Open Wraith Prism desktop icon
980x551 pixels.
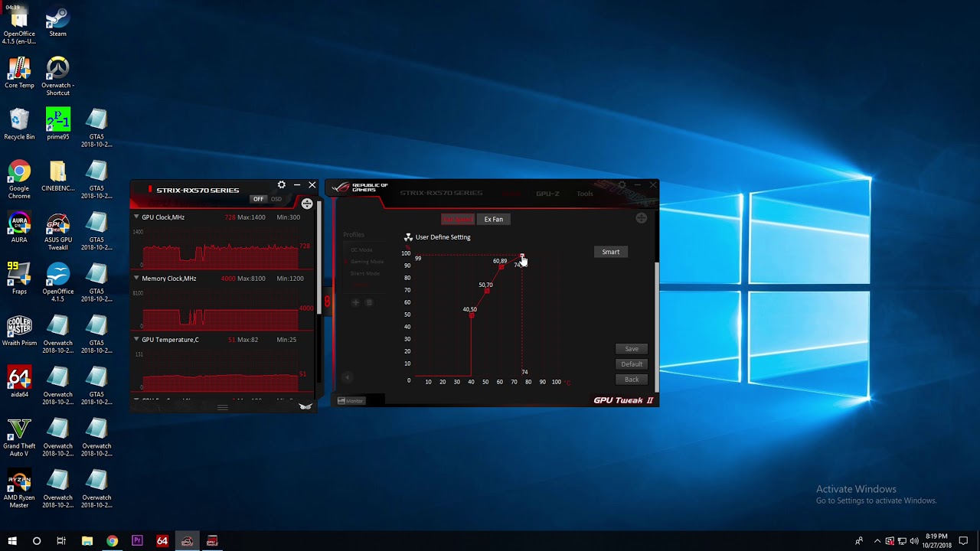[x=19, y=331]
